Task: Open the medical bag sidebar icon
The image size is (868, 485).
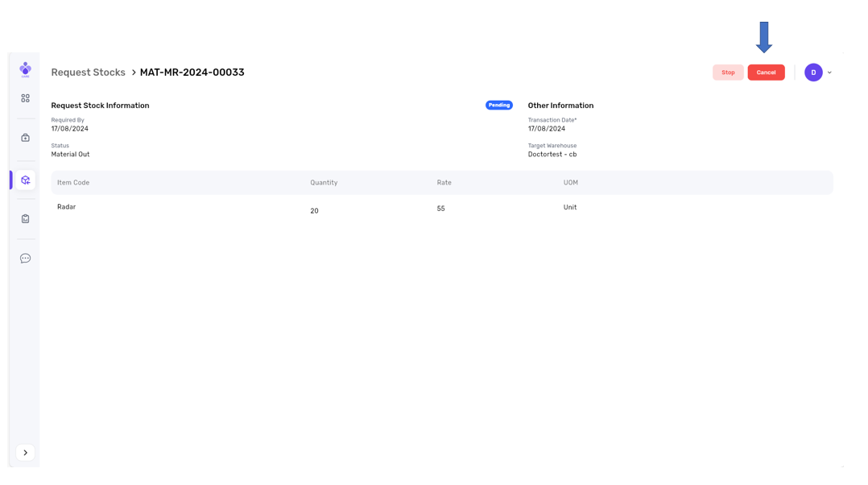Action: (25, 138)
